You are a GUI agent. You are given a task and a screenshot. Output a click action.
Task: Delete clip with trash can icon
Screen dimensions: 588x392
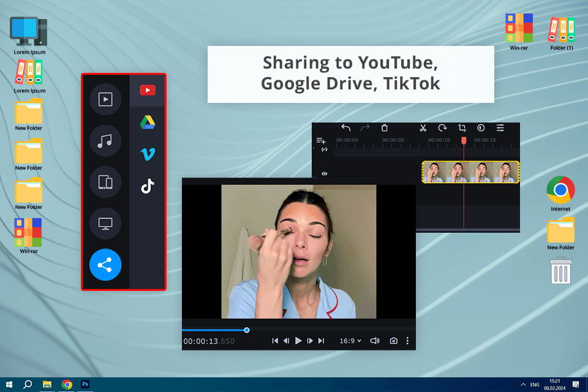click(x=385, y=128)
